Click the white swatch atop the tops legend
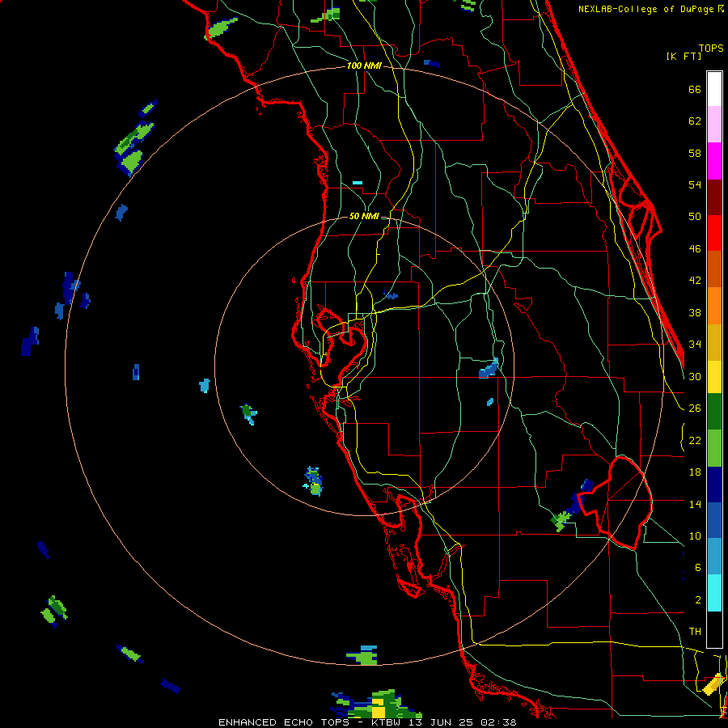728x728 pixels. [x=714, y=89]
